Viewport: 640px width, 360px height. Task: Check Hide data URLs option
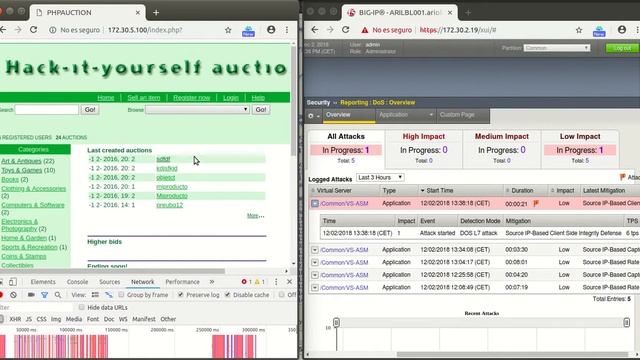(82, 307)
